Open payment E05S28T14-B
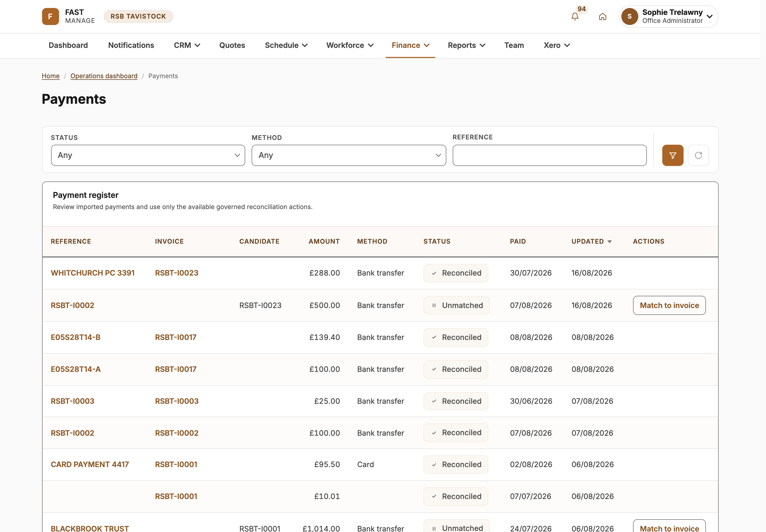The width and height of the screenshot is (766, 532). click(x=76, y=337)
